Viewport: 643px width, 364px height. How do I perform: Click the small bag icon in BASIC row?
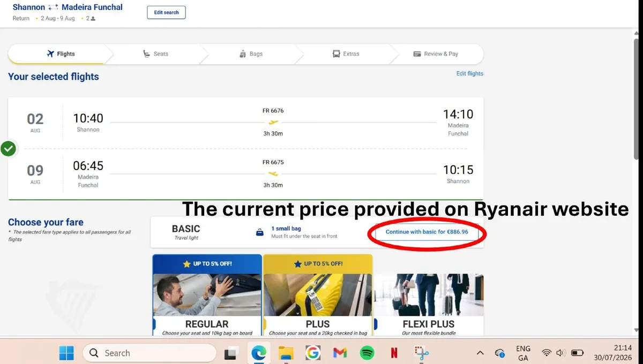tap(260, 232)
